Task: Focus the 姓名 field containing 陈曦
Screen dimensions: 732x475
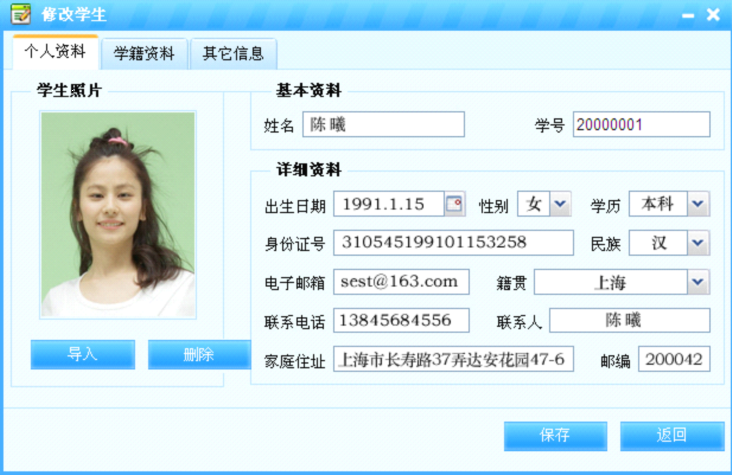Action: pyautogui.click(x=383, y=124)
